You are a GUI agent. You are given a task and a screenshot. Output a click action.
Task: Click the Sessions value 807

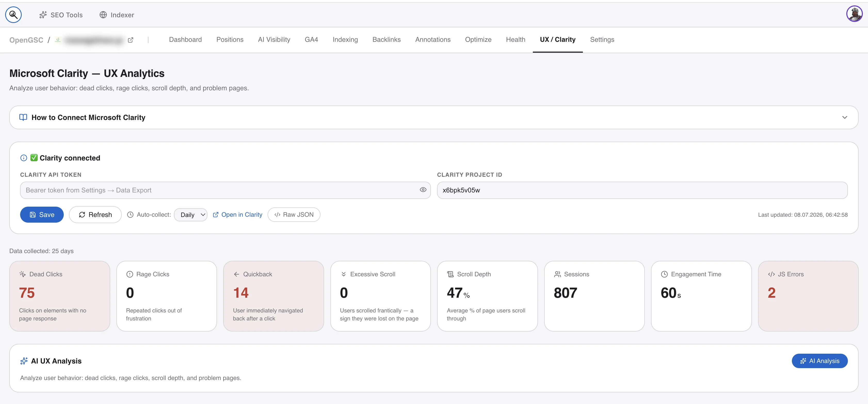click(565, 293)
